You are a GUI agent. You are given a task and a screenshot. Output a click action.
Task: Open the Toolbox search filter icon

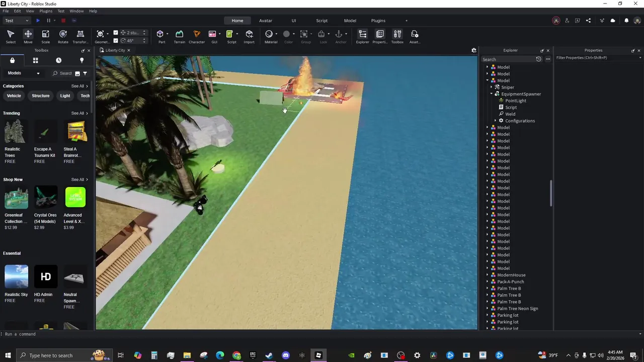(x=85, y=73)
